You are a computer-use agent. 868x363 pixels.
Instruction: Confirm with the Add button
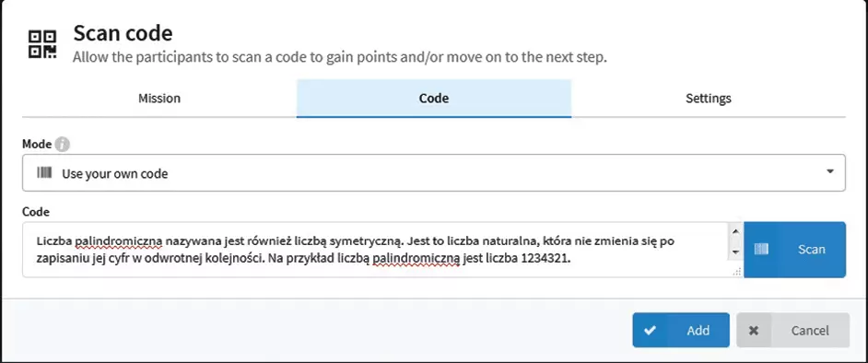pyautogui.click(x=681, y=331)
